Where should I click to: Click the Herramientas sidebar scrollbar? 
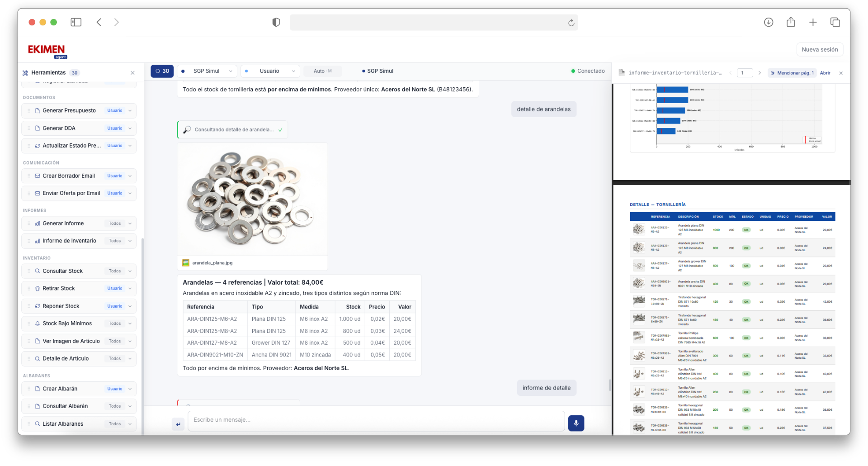[x=143, y=335]
